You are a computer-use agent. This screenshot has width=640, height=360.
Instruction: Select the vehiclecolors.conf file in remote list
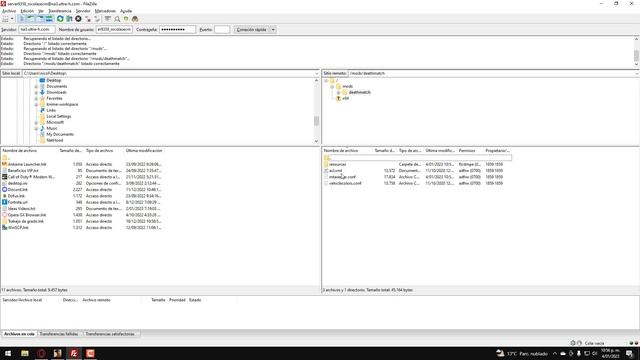click(345, 183)
